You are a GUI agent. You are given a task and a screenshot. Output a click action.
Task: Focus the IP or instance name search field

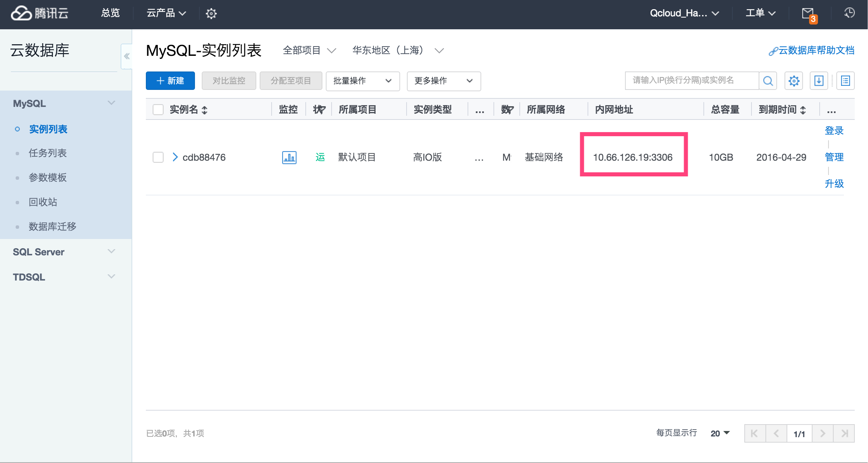[692, 81]
